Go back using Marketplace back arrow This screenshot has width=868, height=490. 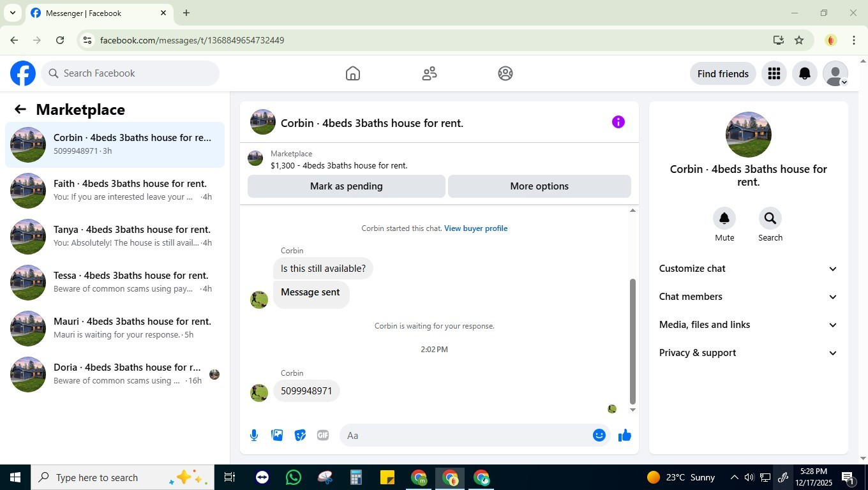coord(20,110)
